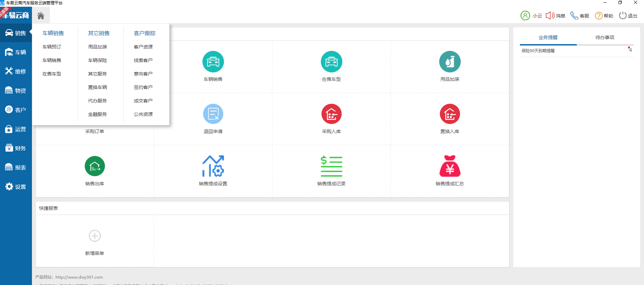This screenshot has height=285, width=644.
Task: Select 线索客户 menu item
Action: 143,60
